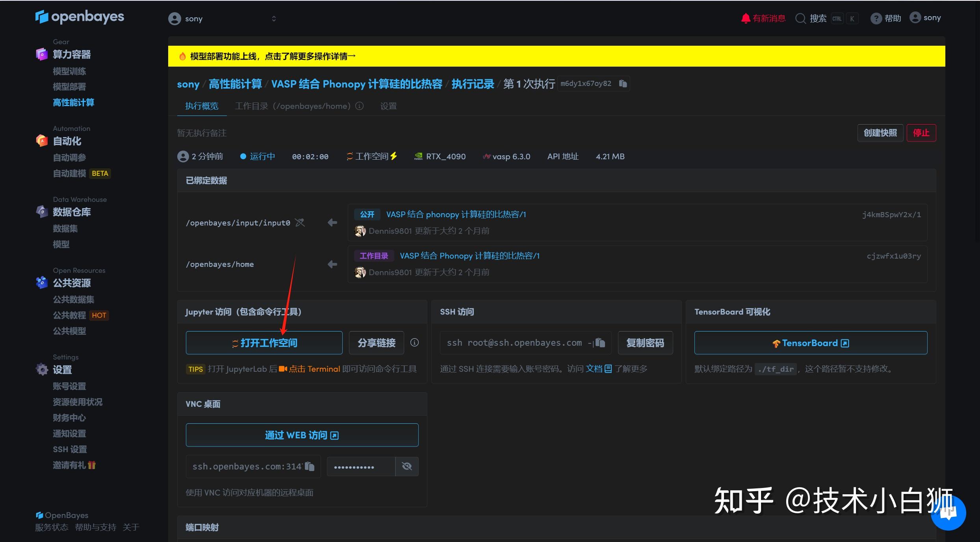Expand the sony workspace selector dropdown
This screenshot has height=542, width=980.
(x=274, y=18)
